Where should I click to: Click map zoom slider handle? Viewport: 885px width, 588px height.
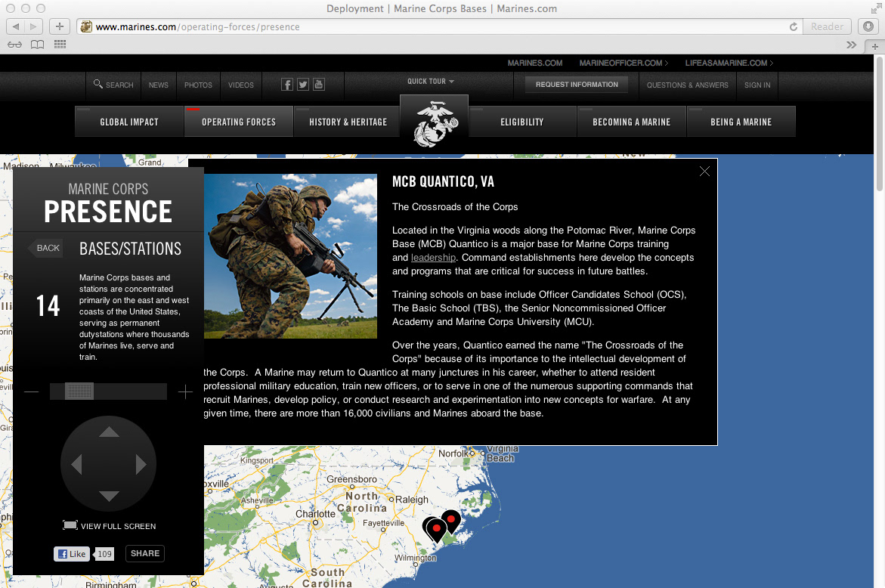(79, 391)
